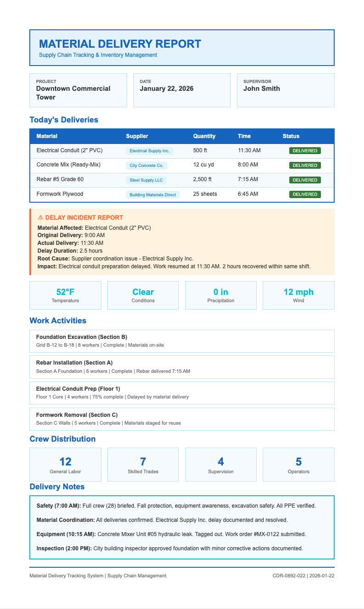This screenshot has width=364, height=609.
Task: Select the 12 mph Wind card
Action: (298, 295)
